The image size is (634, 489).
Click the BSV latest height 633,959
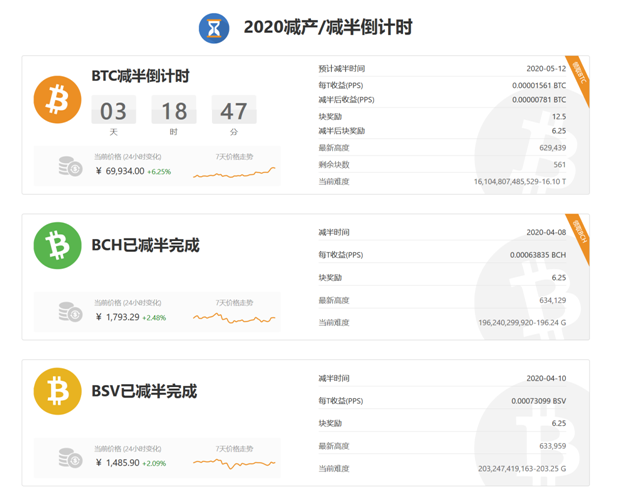tap(552, 446)
